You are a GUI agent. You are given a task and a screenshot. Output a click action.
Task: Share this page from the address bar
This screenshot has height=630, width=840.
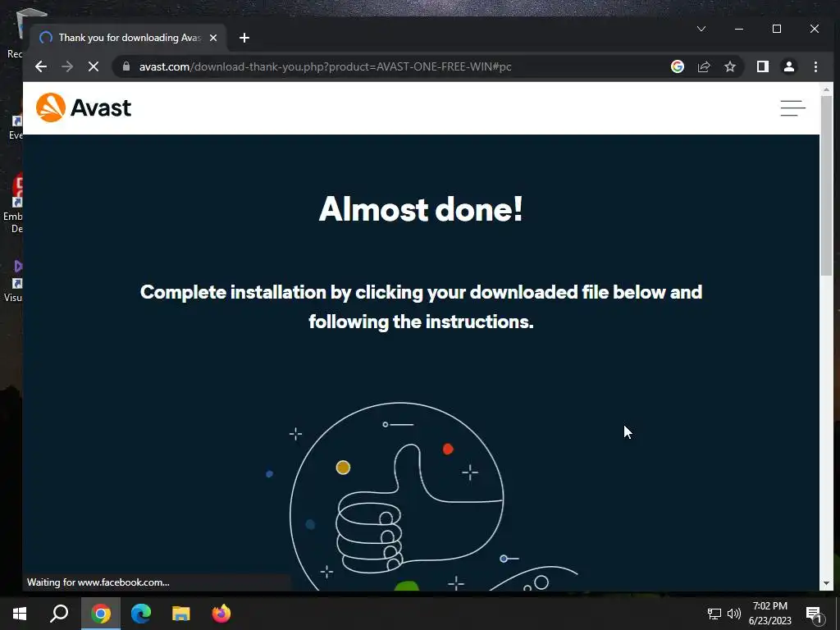pos(703,66)
